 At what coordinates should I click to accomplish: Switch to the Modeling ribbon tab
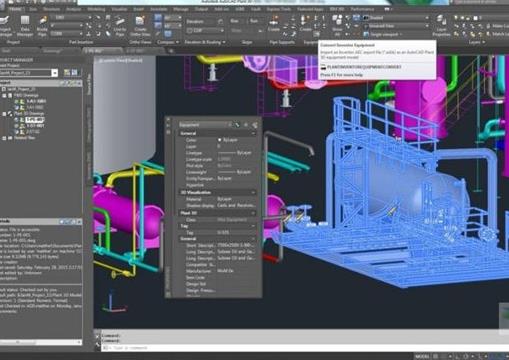96,9
